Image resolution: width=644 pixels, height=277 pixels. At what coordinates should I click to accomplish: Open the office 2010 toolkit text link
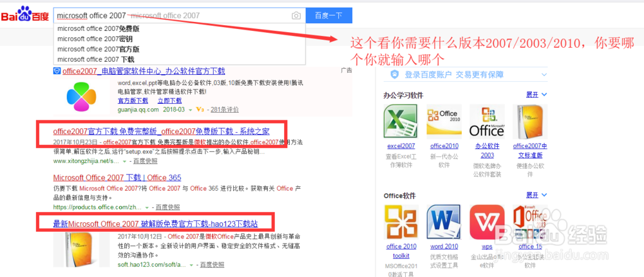click(x=401, y=251)
